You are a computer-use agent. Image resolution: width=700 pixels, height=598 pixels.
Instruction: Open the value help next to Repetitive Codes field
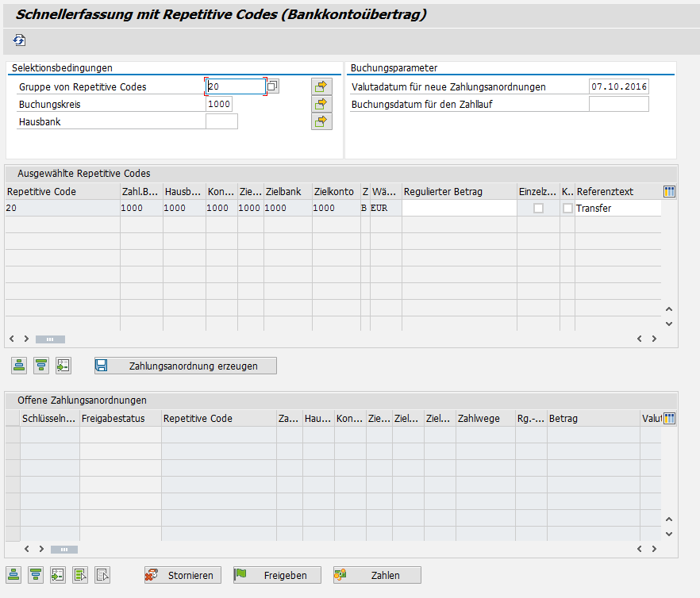click(x=272, y=86)
